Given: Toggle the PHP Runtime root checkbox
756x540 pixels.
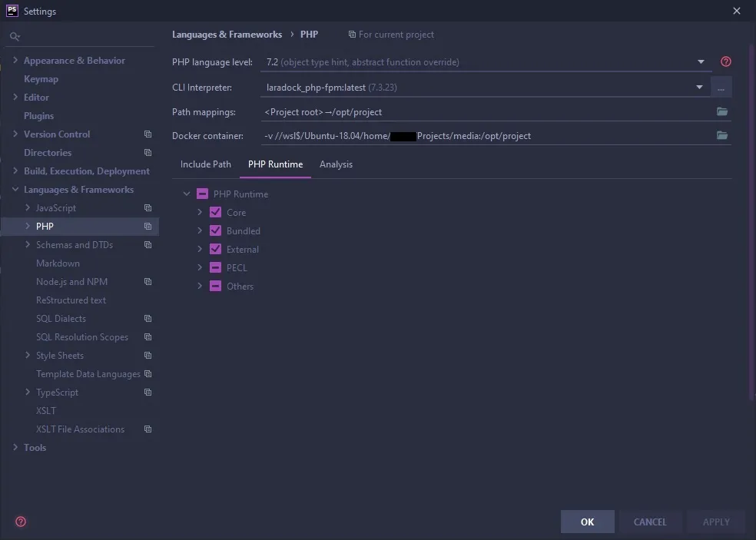Looking at the screenshot, I should 202,194.
